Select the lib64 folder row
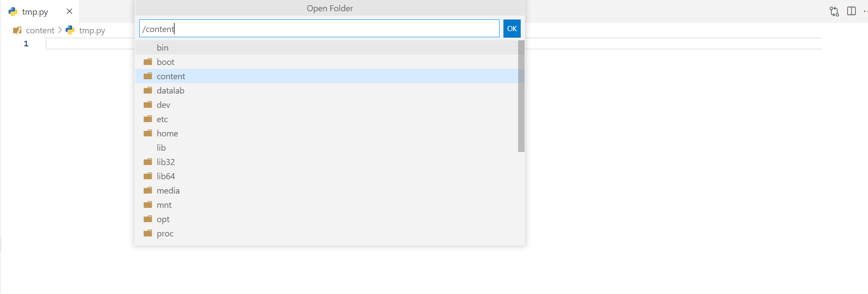This screenshot has height=294, width=868. click(327, 176)
